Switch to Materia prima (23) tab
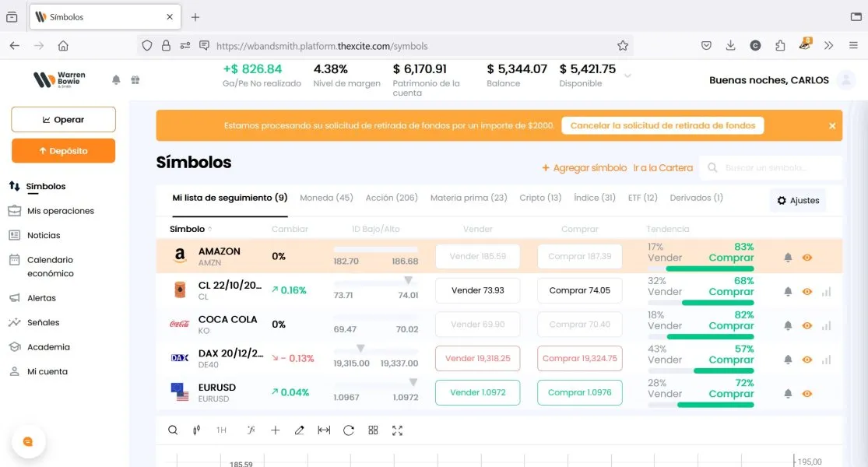This screenshot has width=868, height=467. (469, 198)
